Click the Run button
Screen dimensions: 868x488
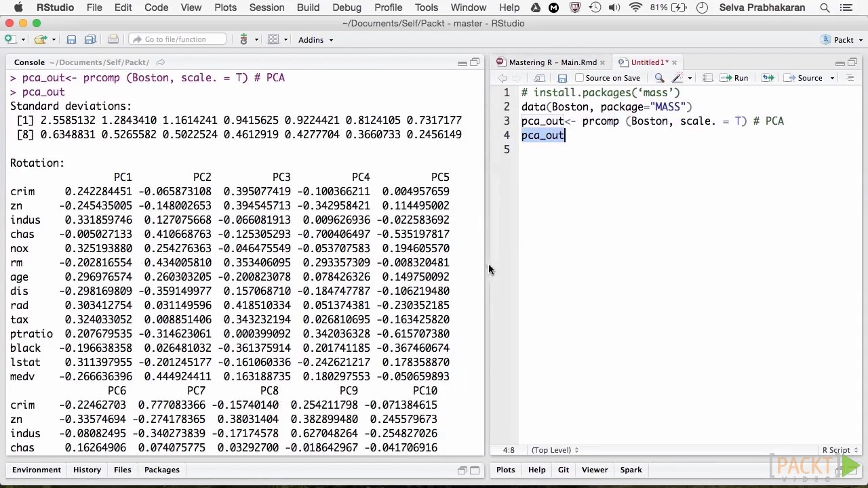[x=734, y=78]
